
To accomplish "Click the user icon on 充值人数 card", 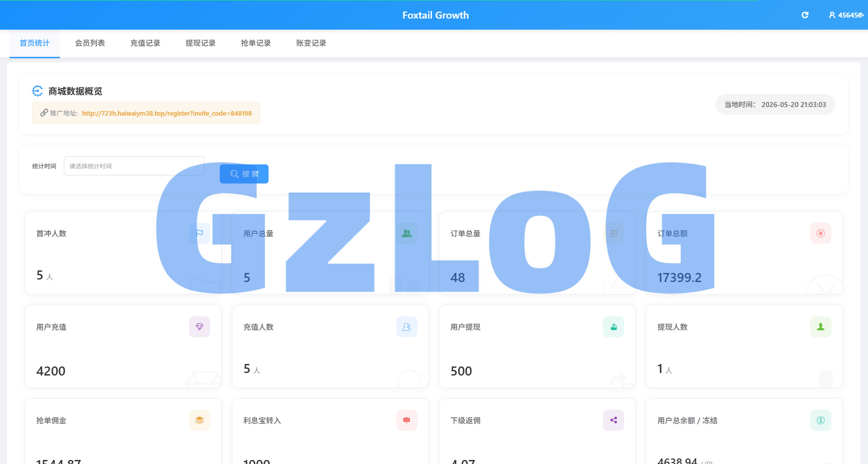I will point(407,327).
